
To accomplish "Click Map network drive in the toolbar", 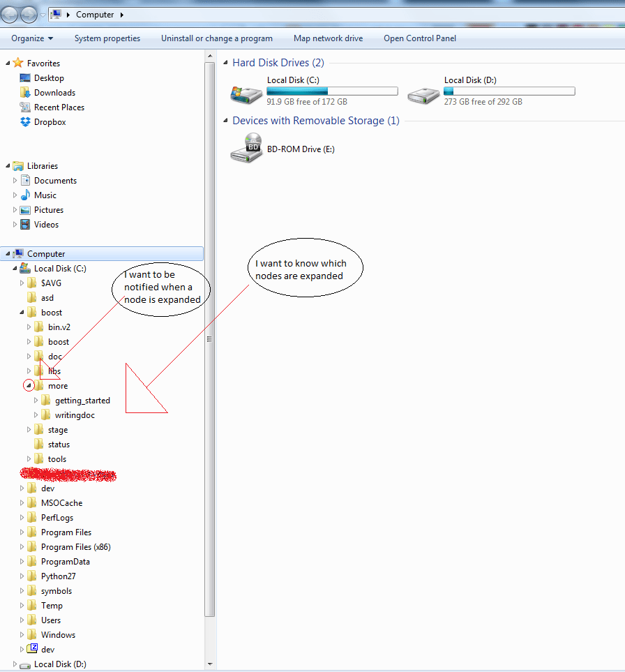I will [328, 38].
